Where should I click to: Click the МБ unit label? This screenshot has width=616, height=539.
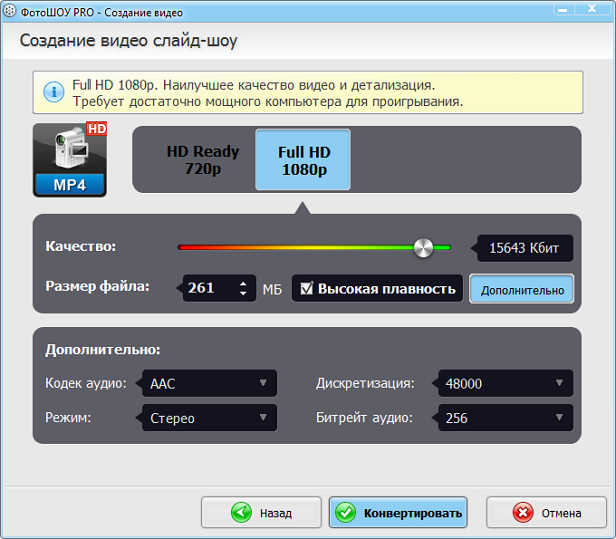(x=272, y=290)
